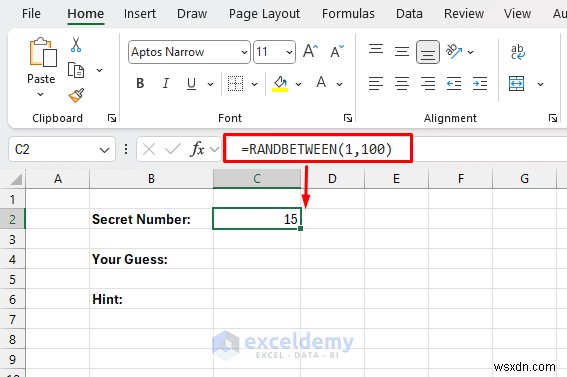Viewport: 567px width, 377px height.
Task: Expand Paste options arrow
Action: tap(40, 95)
